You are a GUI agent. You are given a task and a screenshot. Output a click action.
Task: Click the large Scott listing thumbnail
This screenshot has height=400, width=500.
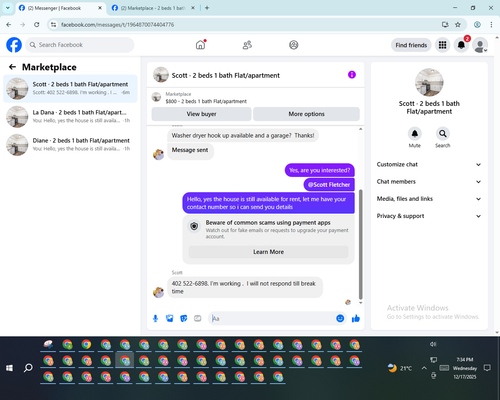tap(429, 82)
